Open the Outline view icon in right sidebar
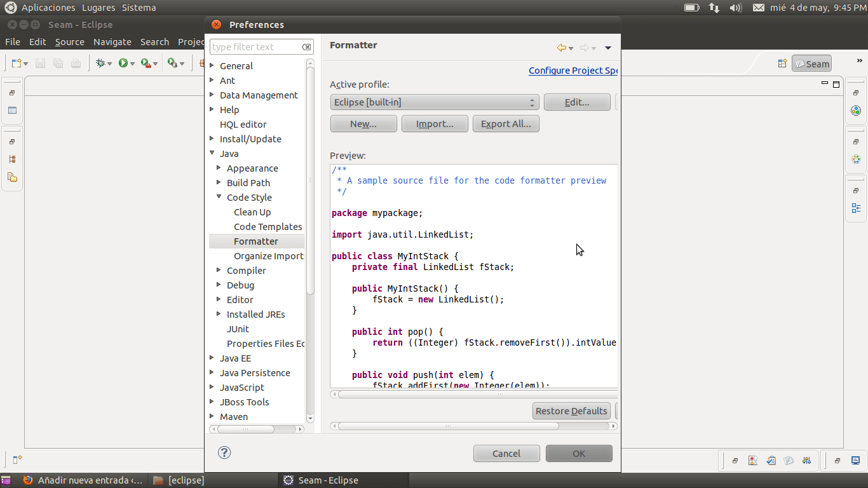868x488 pixels. point(856,208)
